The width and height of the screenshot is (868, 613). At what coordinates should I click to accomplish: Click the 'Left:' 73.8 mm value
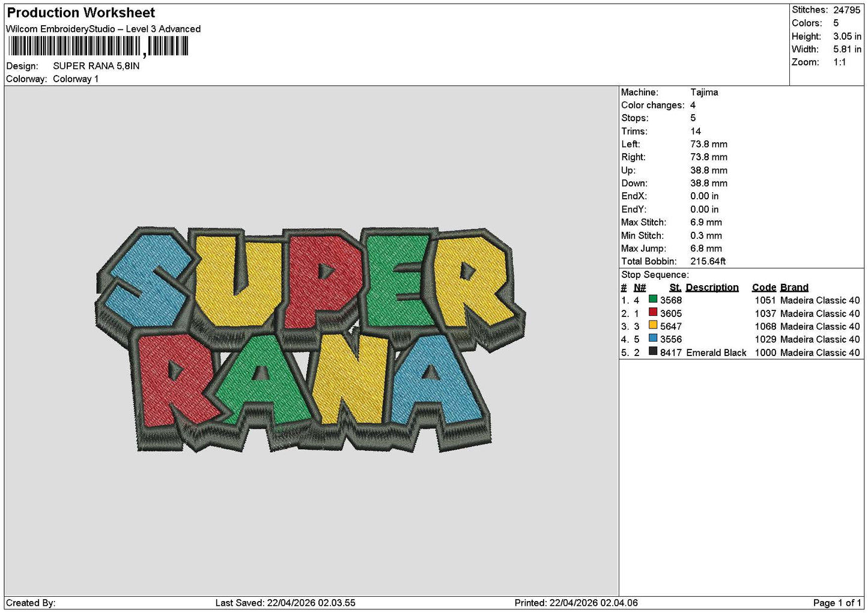709,144
